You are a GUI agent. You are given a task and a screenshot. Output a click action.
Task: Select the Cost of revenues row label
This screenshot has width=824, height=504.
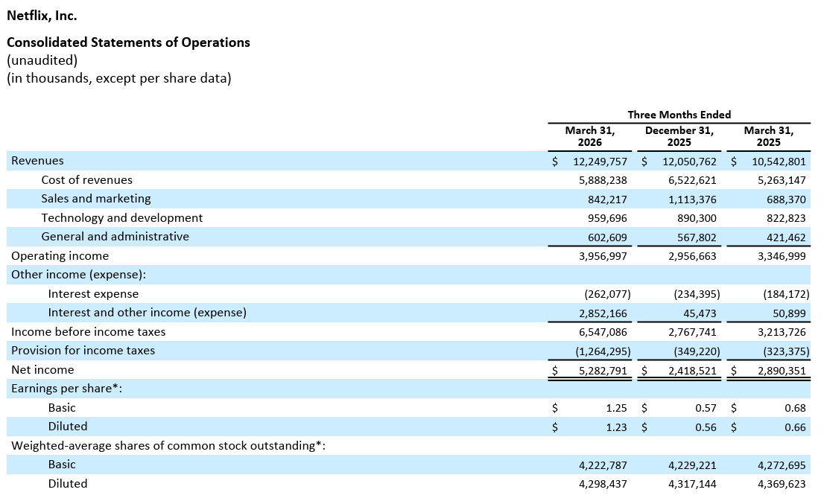click(86, 180)
